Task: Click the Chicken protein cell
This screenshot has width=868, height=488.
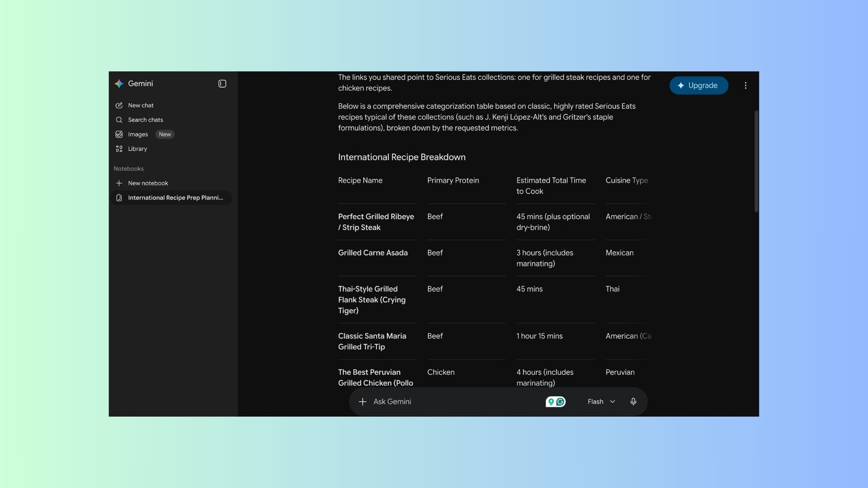Action: (x=441, y=372)
